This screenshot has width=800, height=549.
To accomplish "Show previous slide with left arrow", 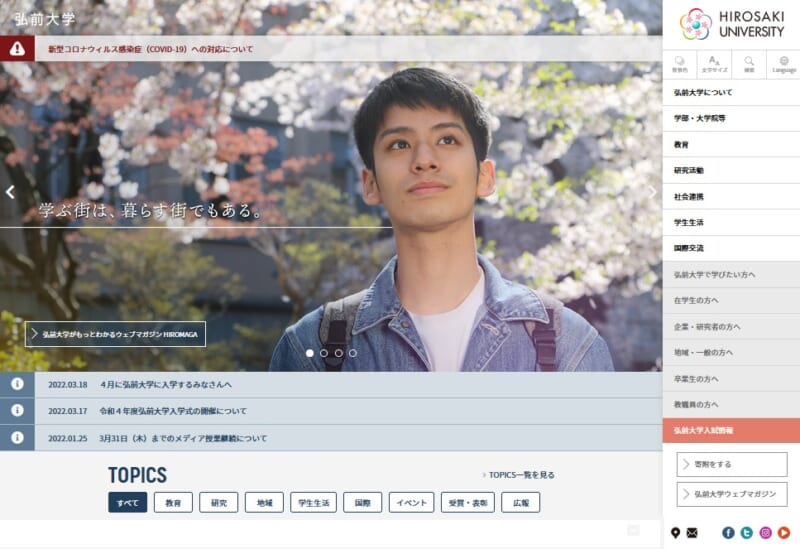I will coord(10,192).
